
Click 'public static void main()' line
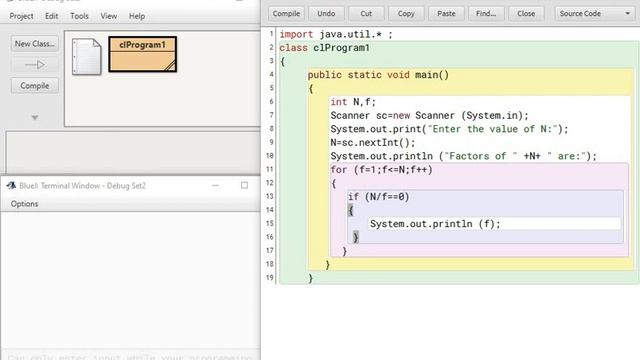point(378,75)
